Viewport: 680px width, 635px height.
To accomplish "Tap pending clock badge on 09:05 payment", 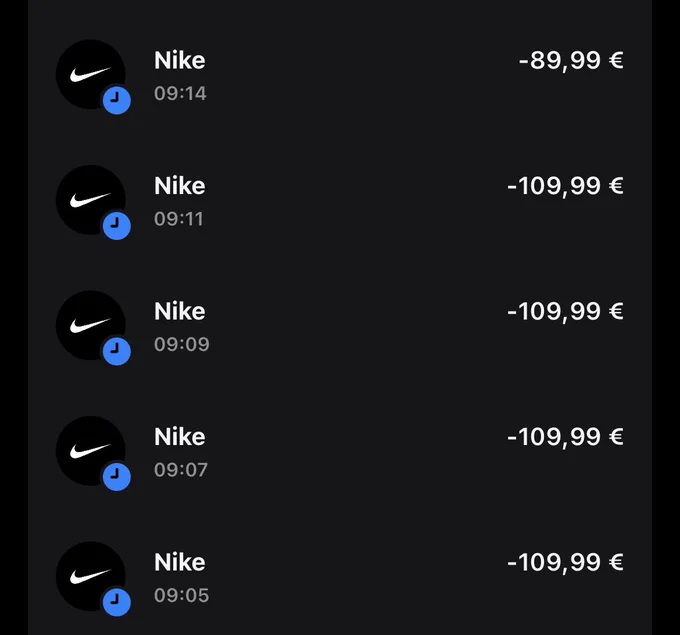I will click(117, 602).
